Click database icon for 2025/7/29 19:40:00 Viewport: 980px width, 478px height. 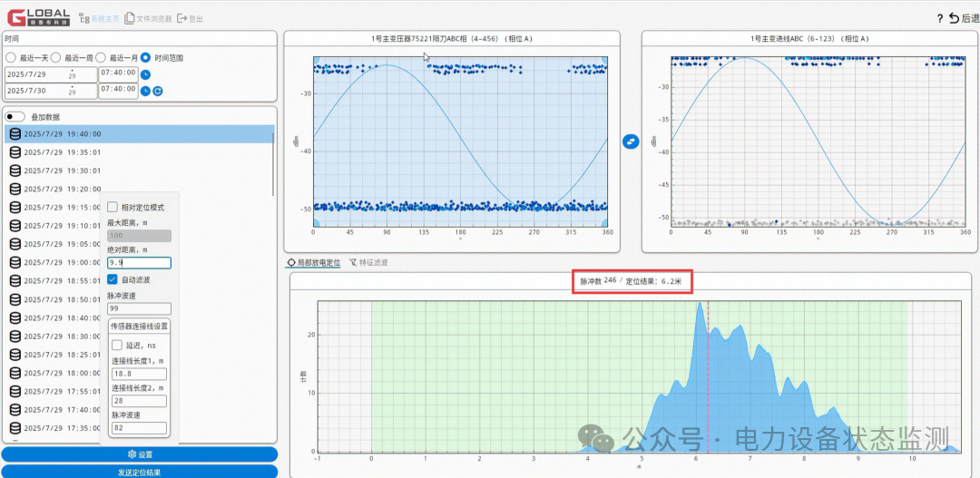tap(15, 133)
